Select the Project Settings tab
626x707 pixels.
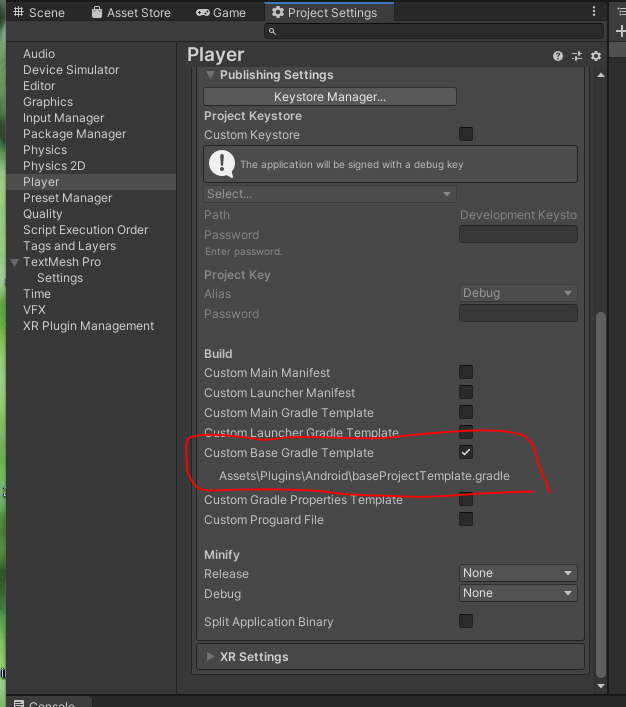329,12
